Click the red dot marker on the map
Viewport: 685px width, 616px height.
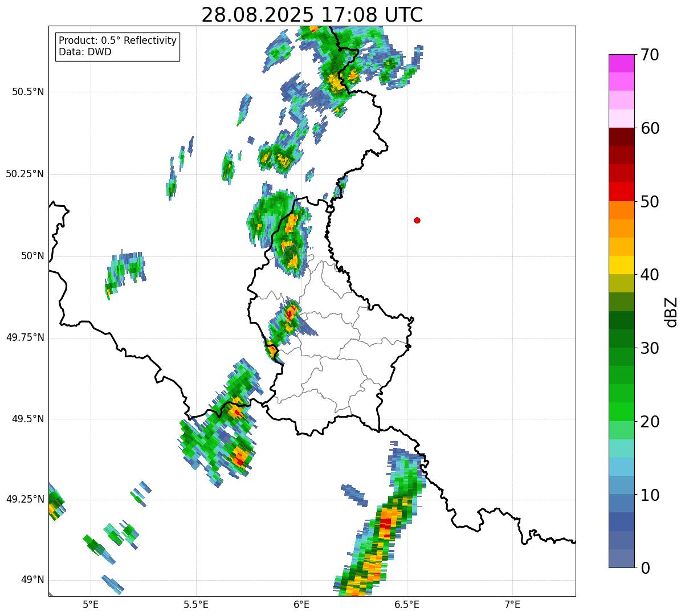pos(417,221)
